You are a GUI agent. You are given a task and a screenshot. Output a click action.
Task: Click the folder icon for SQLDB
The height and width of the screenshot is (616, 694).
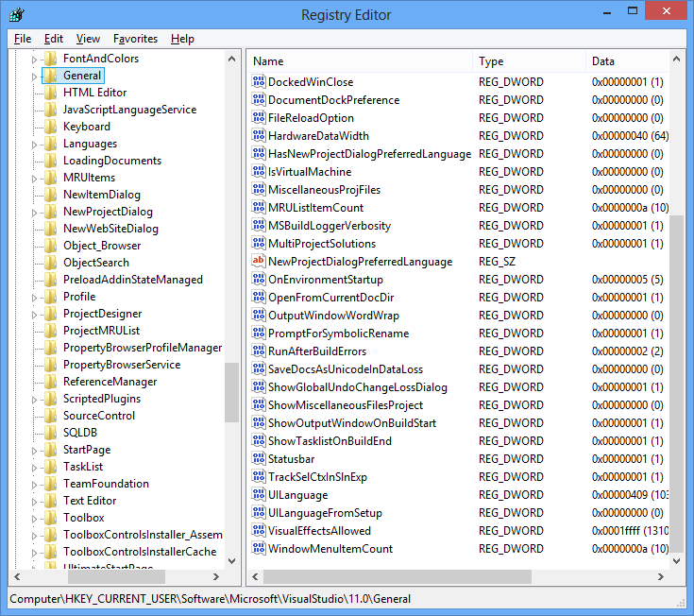click(50, 432)
